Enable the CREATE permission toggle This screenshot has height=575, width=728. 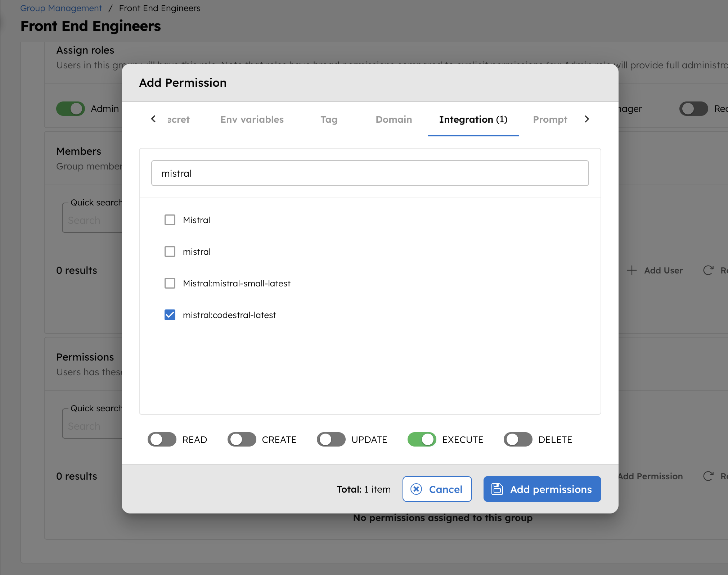[x=242, y=439]
